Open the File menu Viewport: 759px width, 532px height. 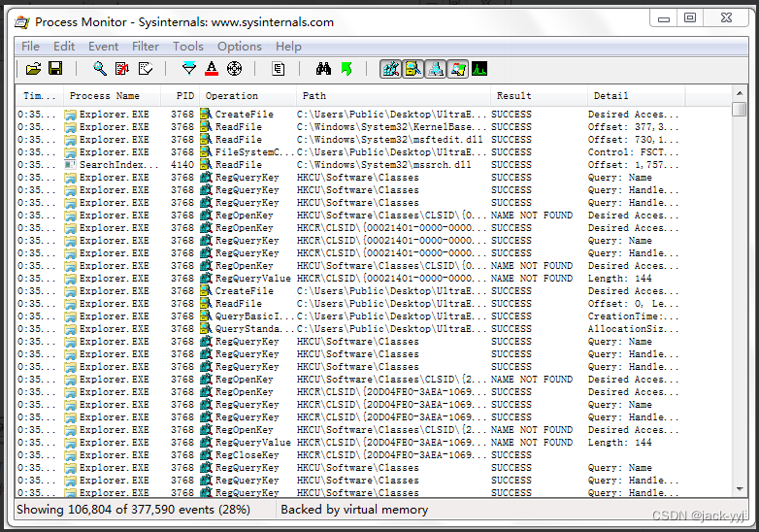click(30, 47)
